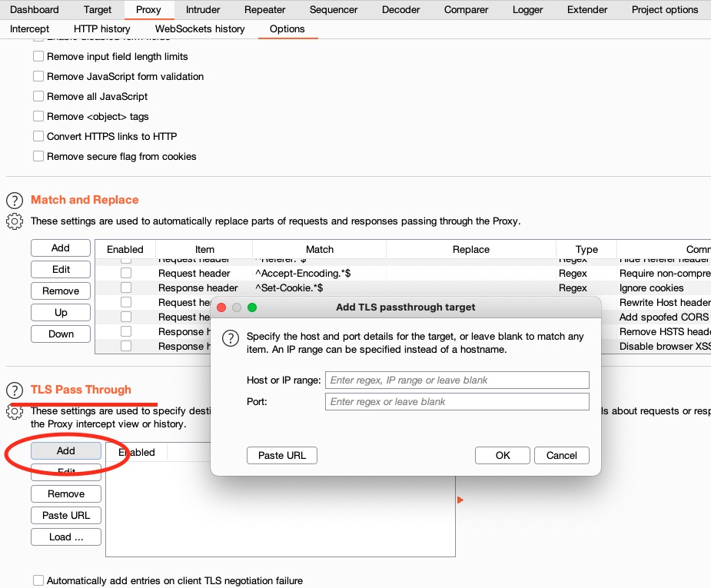Confirm the dialog with OK
Viewport: 711px width, 588px height.
[x=503, y=455]
